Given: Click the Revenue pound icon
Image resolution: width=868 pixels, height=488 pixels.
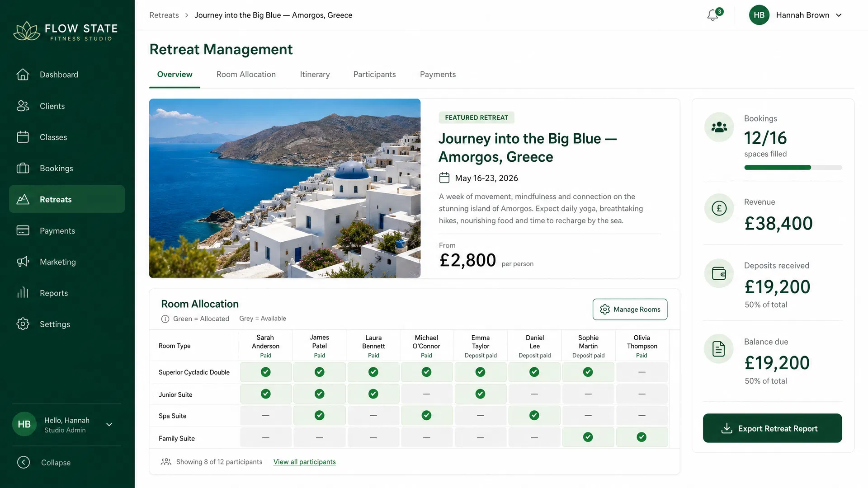Looking at the screenshot, I should pyautogui.click(x=719, y=208).
